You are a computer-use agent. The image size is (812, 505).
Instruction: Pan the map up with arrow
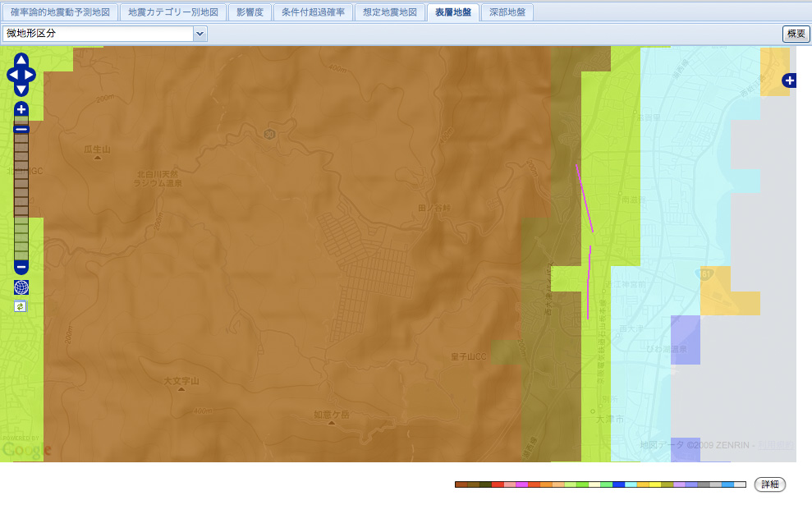click(21, 60)
